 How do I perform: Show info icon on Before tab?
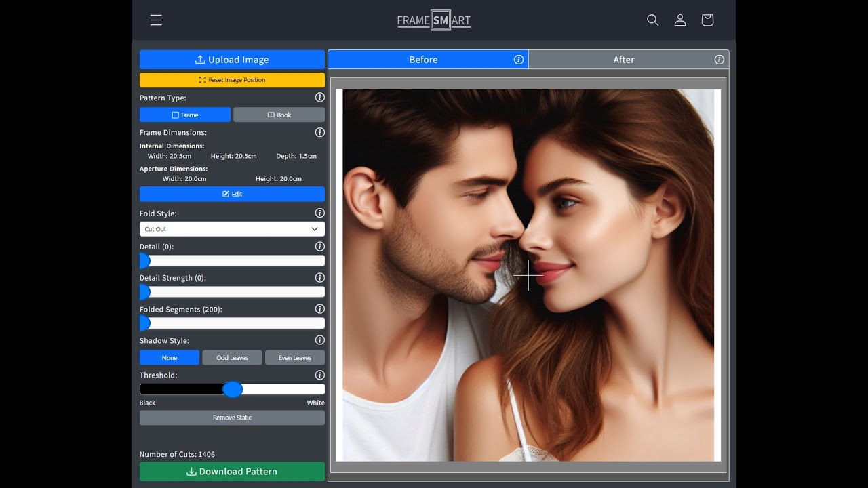click(519, 60)
